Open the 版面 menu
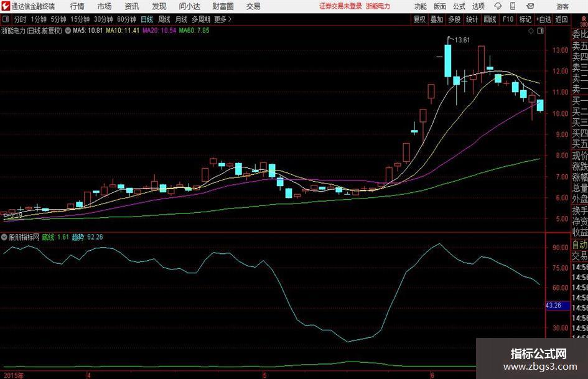The image size is (588, 379). point(439,6)
